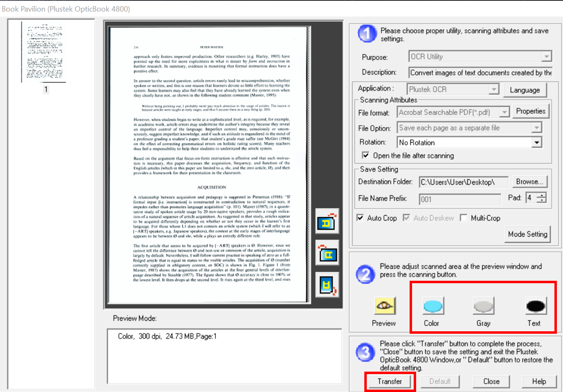Open the File format dropdown

[x=505, y=112]
